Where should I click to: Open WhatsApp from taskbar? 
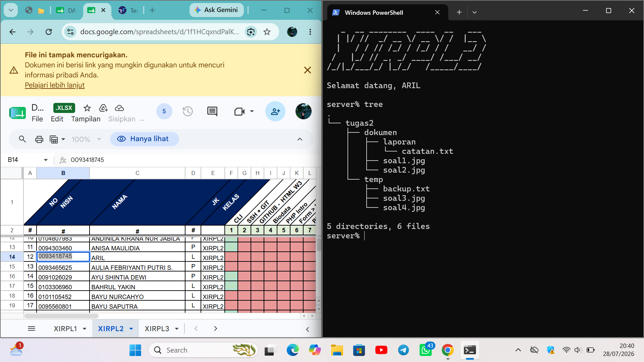[x=426, y=350]
